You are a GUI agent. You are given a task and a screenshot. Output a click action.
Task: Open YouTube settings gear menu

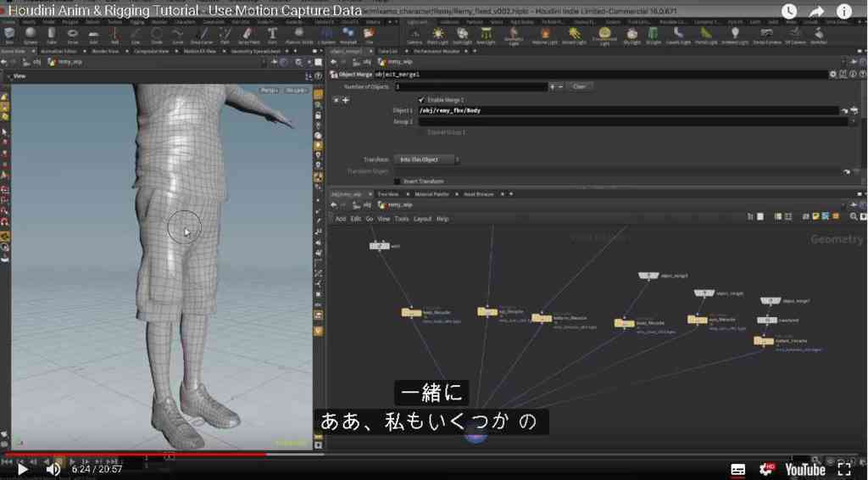coord(766,470)
